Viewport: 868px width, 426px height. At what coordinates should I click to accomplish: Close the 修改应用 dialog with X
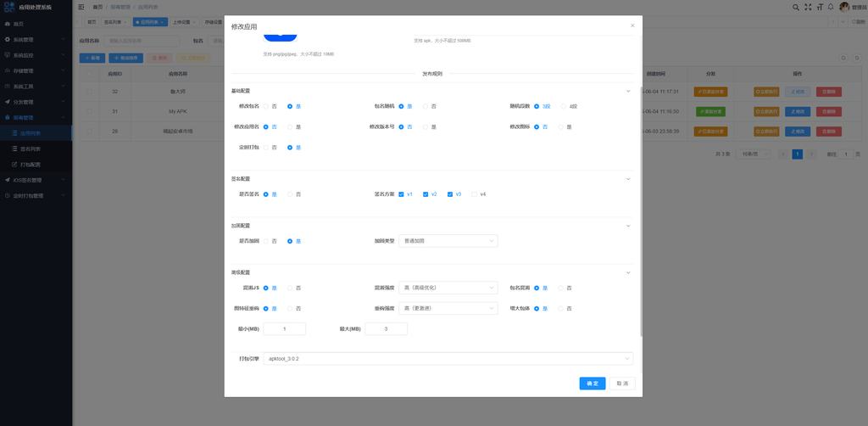click(x=632, y=25)
